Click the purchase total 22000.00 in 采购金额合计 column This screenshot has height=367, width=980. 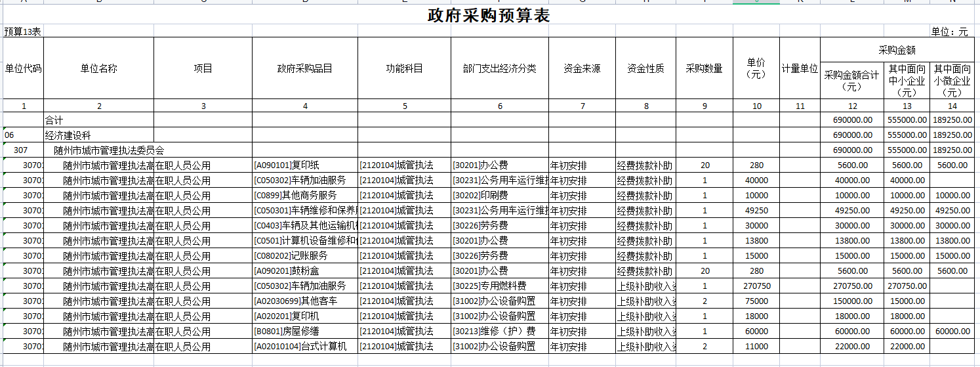pos(852,347)
